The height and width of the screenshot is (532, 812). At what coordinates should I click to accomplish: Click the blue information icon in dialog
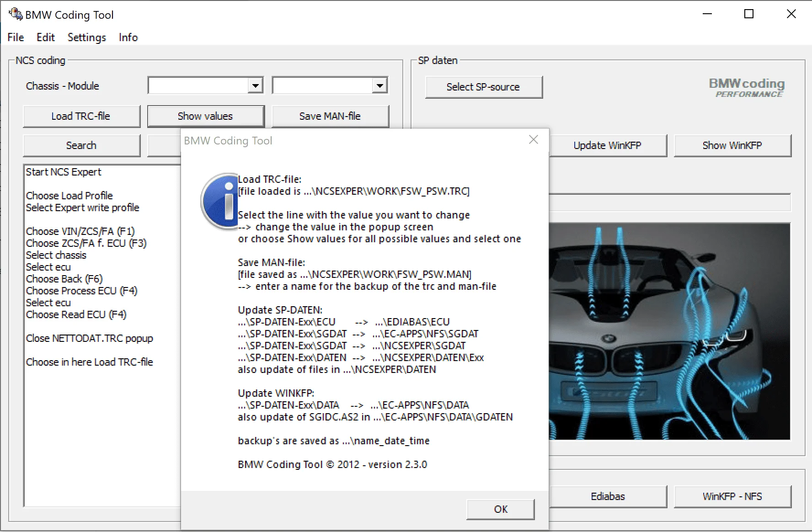coord(220,201)
